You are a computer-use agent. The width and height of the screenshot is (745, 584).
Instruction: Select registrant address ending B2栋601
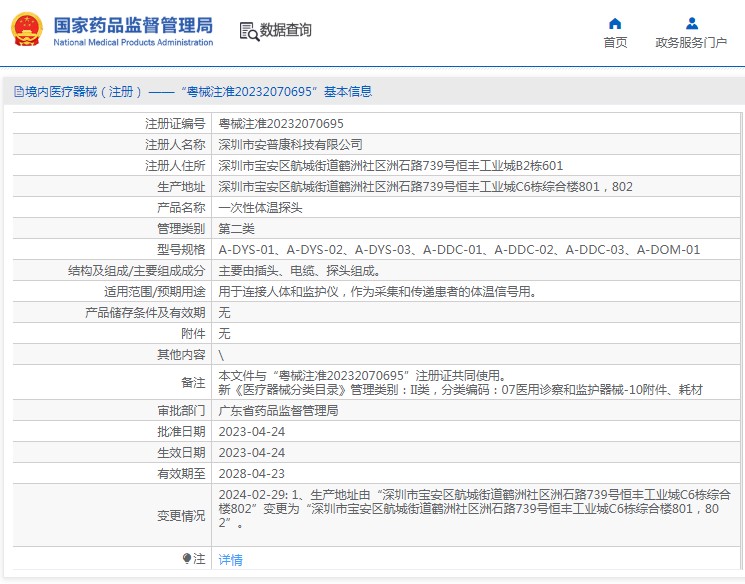pyautogui.click(x=391, y=165)
